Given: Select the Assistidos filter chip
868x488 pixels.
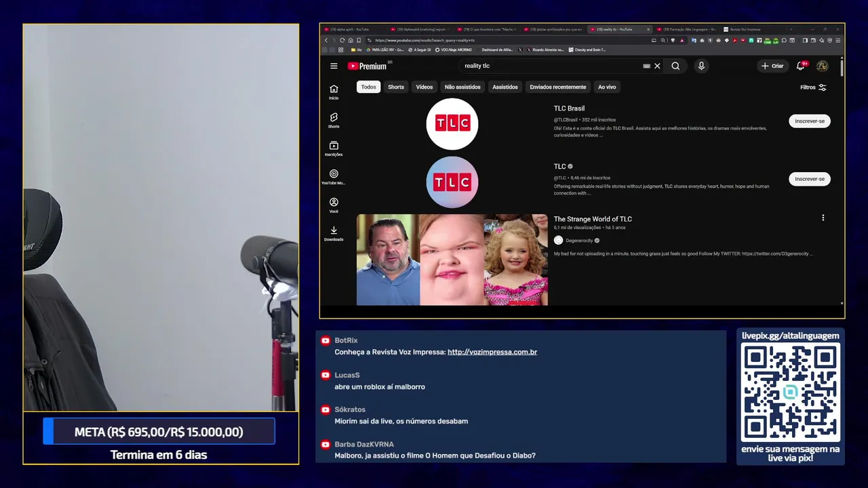Looking at the screenshot, I should (x=505, y=87).
